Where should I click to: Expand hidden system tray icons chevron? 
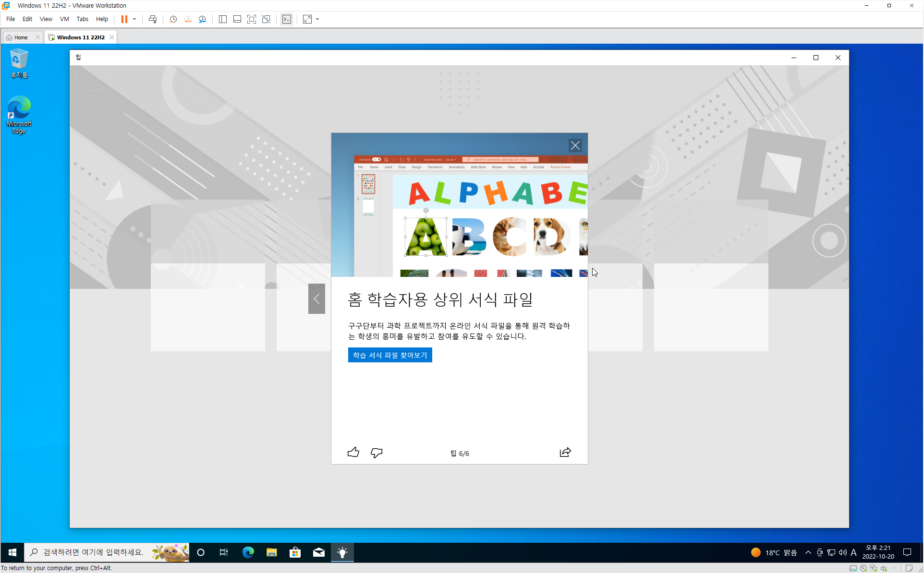point(808,552)
